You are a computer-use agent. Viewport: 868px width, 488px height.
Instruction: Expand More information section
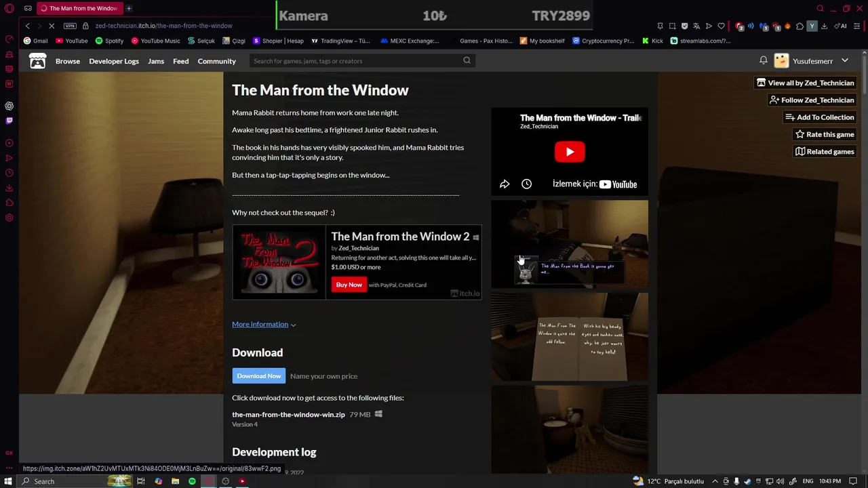(264, 324)
